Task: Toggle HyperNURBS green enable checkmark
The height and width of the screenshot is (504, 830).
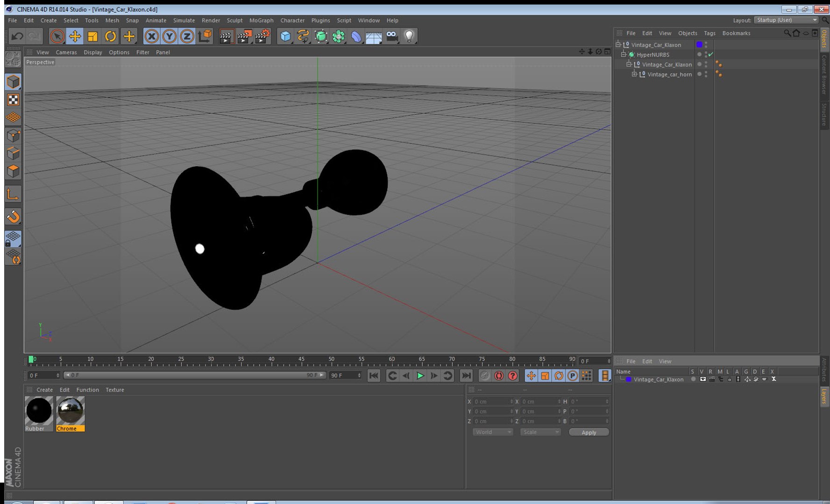Action: (x=711, y=55)
